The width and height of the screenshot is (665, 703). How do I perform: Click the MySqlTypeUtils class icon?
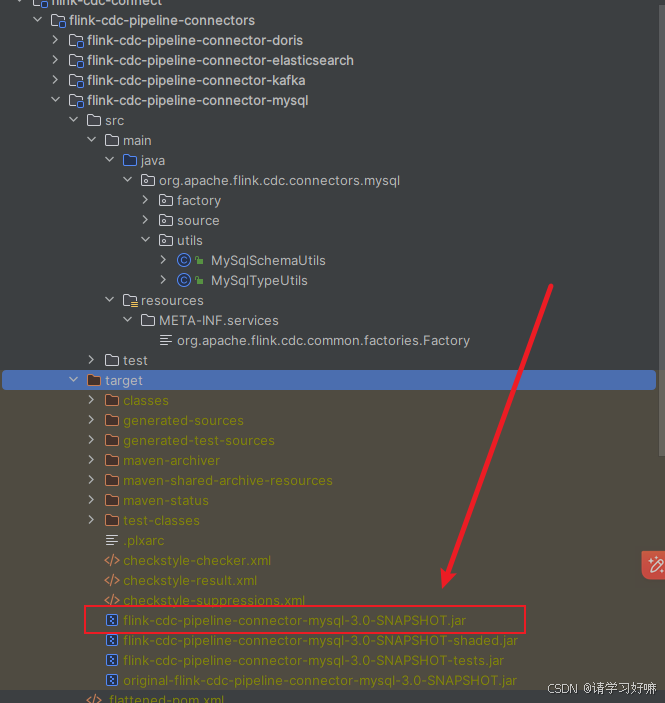tap(184, 280)
